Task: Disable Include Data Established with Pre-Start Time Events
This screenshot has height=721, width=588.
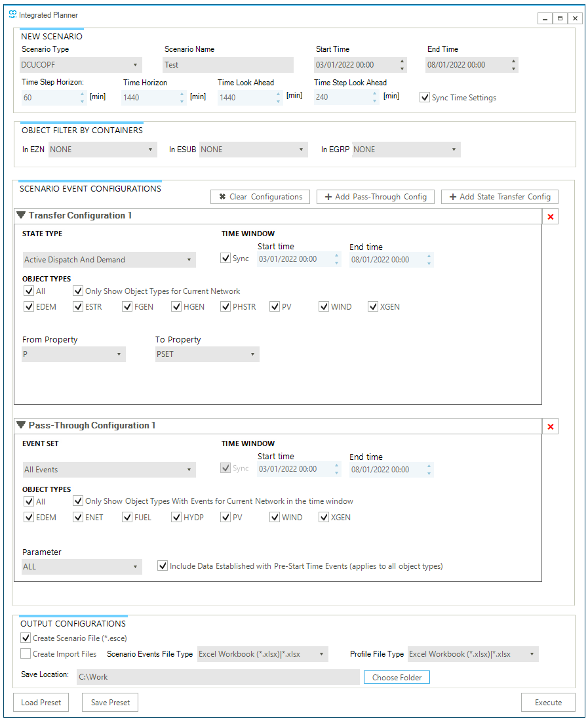Action: point(162,566)
